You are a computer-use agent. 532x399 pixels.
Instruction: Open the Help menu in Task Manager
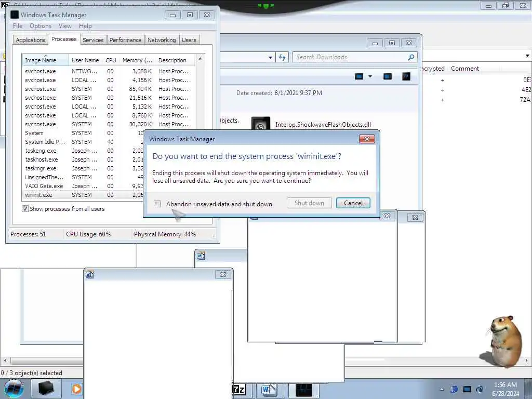pos(85,26)
